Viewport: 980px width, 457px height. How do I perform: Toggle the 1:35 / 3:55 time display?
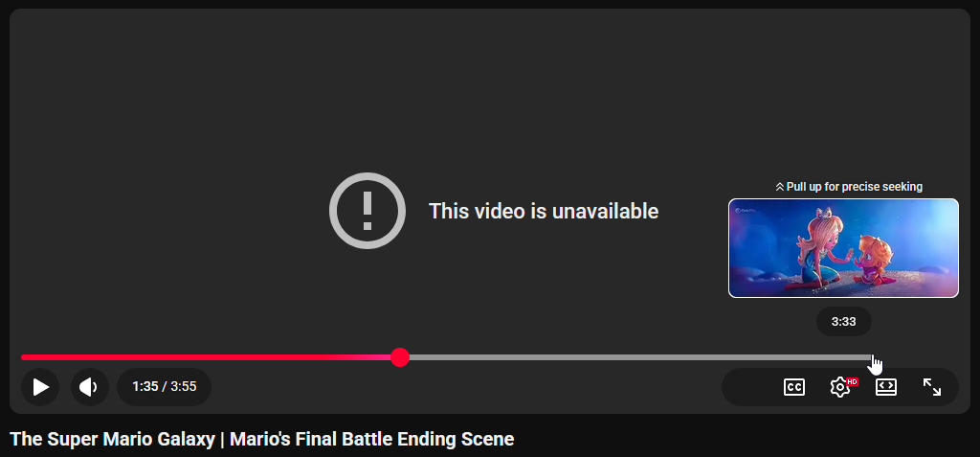(x=165, y=387)
